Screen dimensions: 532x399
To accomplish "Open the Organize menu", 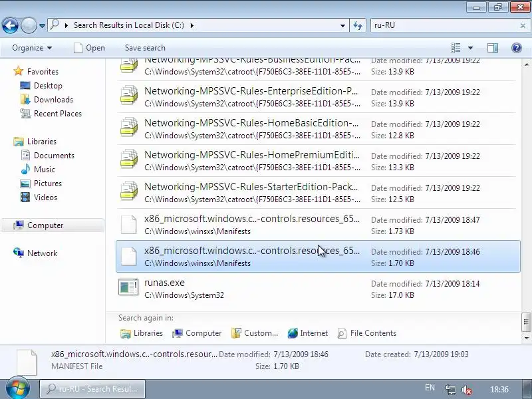I will (32, 48).
